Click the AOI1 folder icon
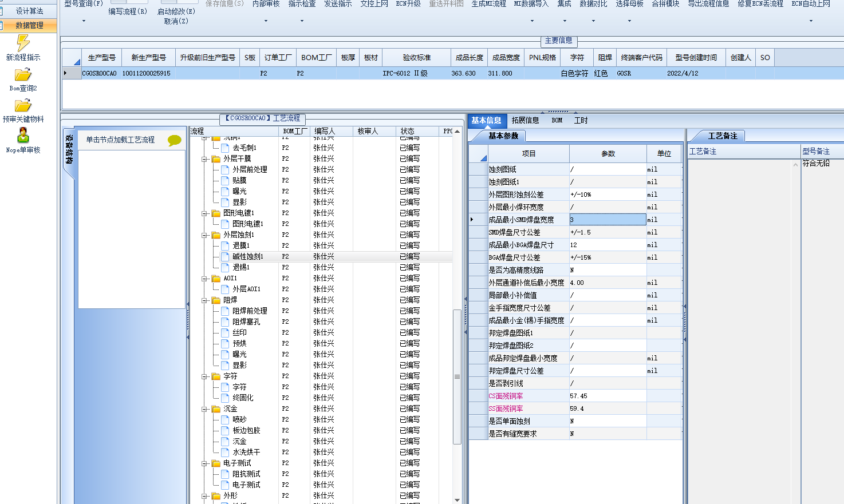 click(216, 278)
